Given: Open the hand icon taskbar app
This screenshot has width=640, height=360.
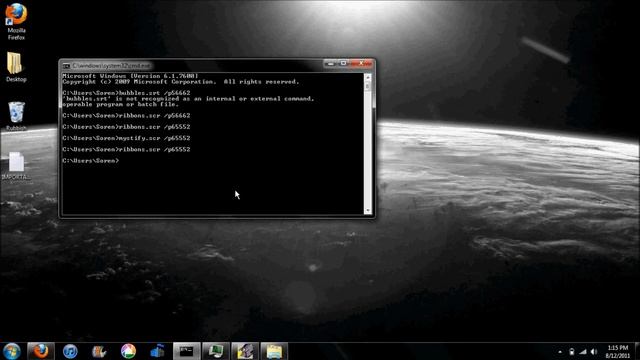Looking at the screenshot, I should pyautogui.click(x=99, y=351).
